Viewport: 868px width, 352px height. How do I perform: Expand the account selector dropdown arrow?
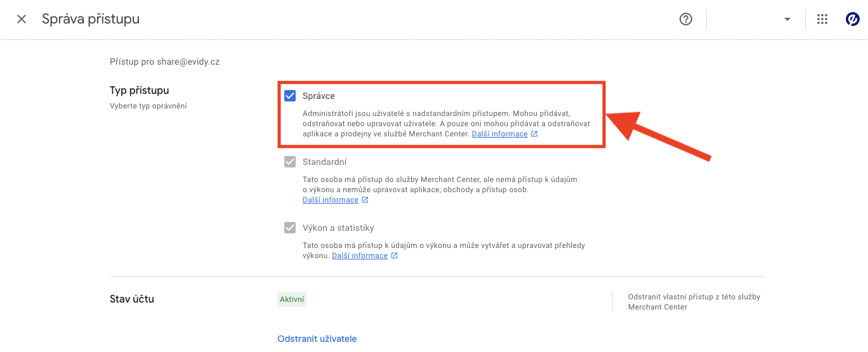[787, 19]
